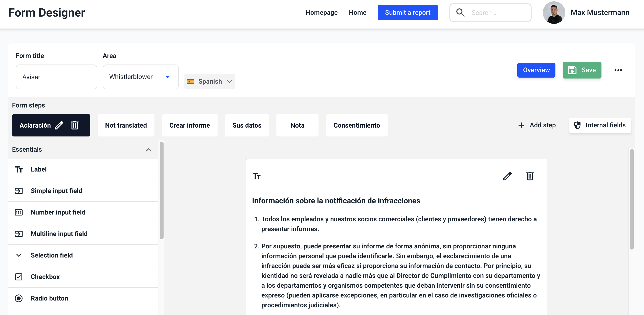Click the pencil icon on Aclaración step

(59, 125)
